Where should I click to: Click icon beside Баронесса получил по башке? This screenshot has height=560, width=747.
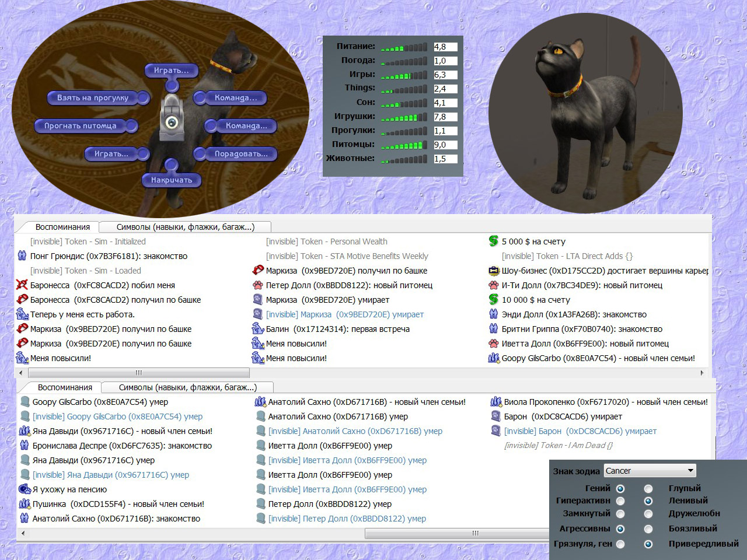coord(22,300)
